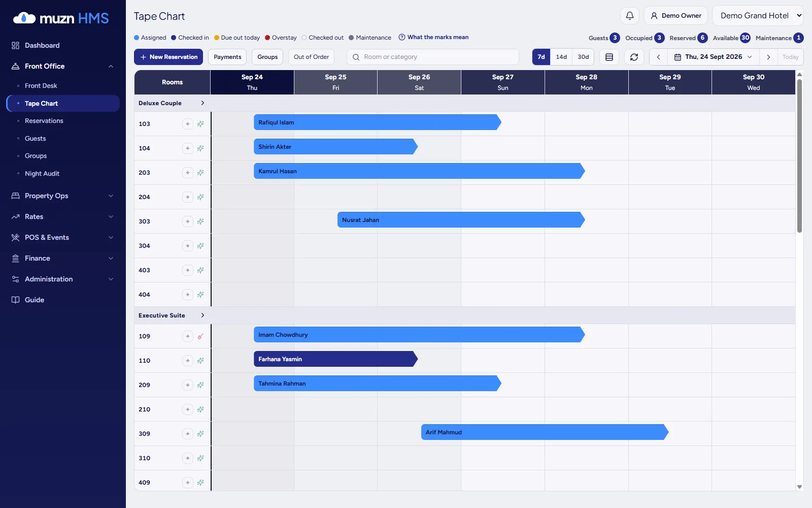Expand the Rates menu
Screen dimensions: 812x508
[x=63, y=216]
